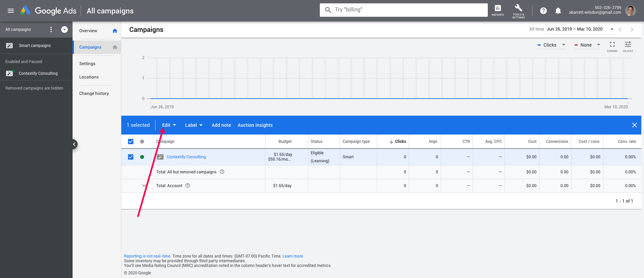
Task: Open the account profile avatar
Action: (630, 11)
